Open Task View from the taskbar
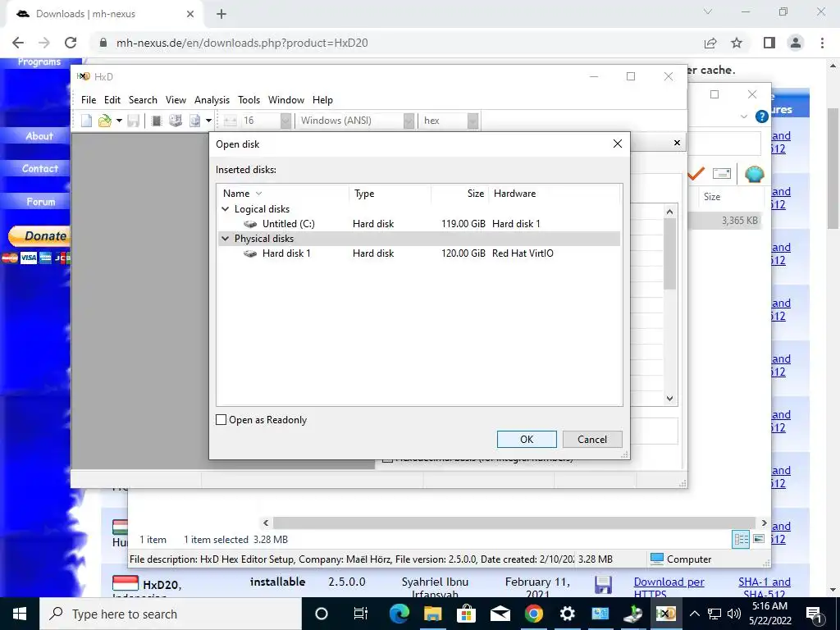The image size is (840, 630). 361,614
